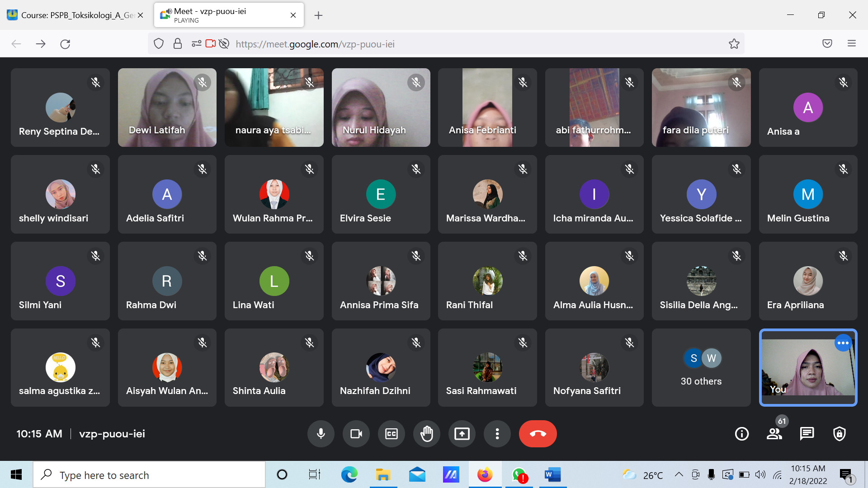The height and width of the screenshot is (488, 868).
Task: Open more options three-dot menu in controls
Action: click(497, 434)
